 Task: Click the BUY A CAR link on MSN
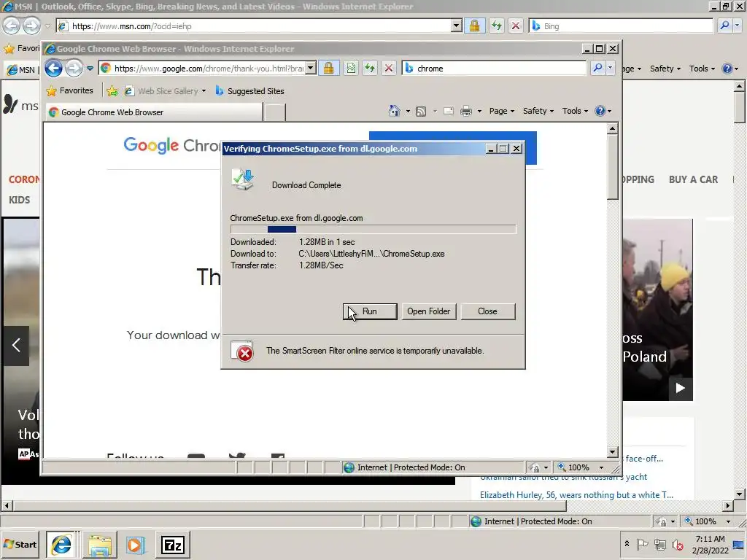click(693, 179)
